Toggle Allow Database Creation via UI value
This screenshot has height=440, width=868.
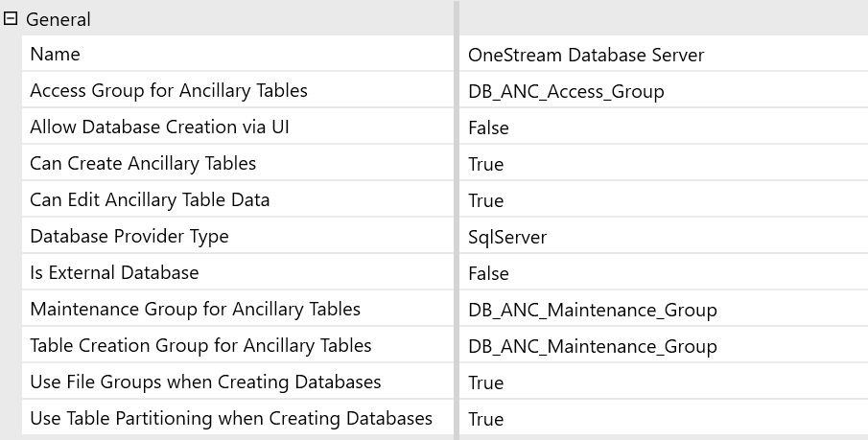click(664, 127)
